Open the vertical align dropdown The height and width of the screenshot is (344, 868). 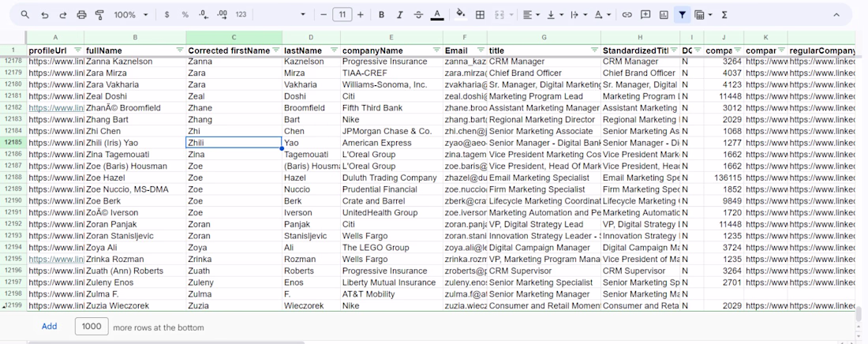555,15
